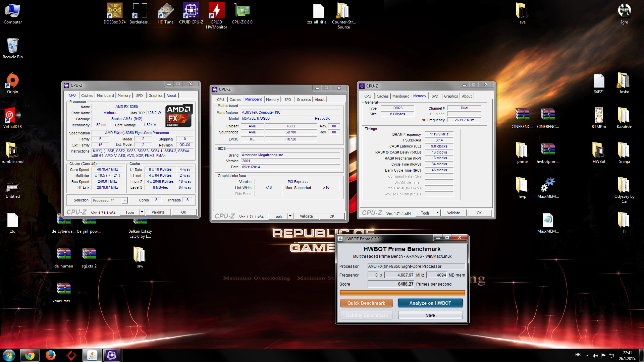Save the HWBOT Prime benchmark result
The height and width of the screenshot is (362, 644).
click(430, 315)
